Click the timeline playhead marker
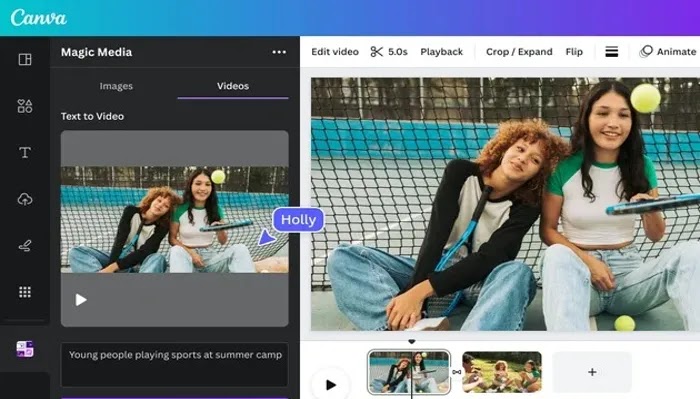Viewport: 700px width, 399px height. tap(412, 341)
